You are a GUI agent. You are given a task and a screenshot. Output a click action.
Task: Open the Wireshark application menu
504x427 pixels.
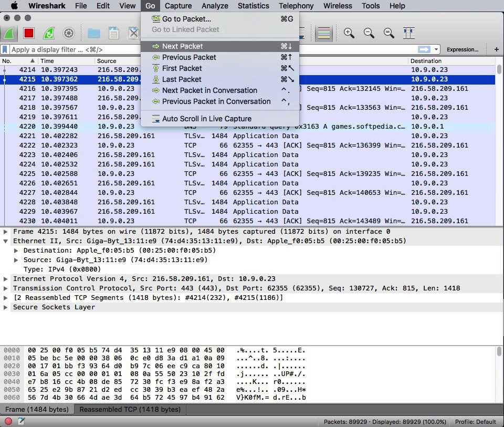[x=47, y=6]
